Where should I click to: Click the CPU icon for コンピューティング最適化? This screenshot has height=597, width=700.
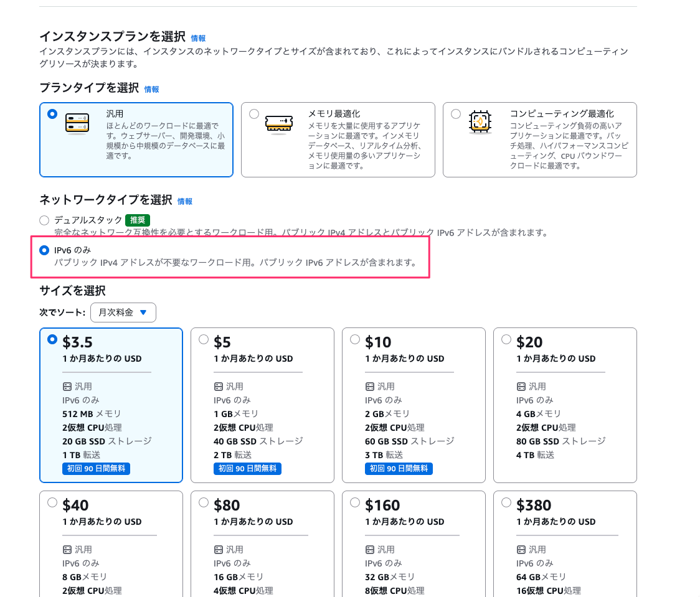click(480, 121)
